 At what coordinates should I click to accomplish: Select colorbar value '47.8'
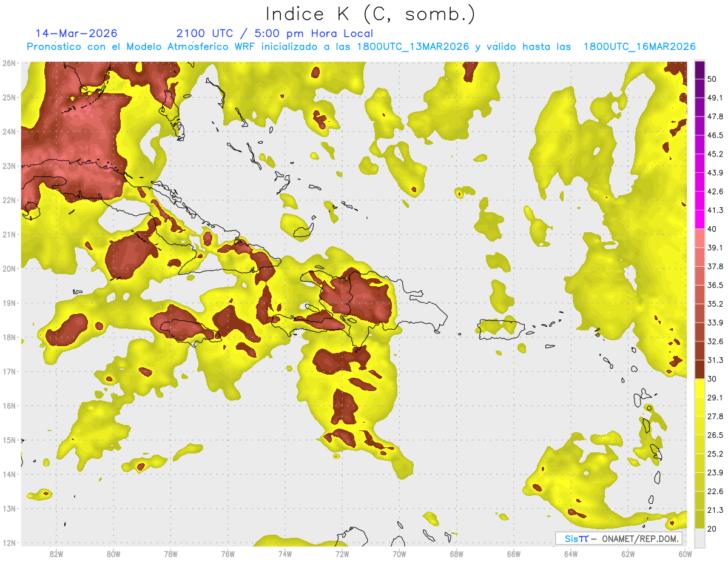click(715, 116)
